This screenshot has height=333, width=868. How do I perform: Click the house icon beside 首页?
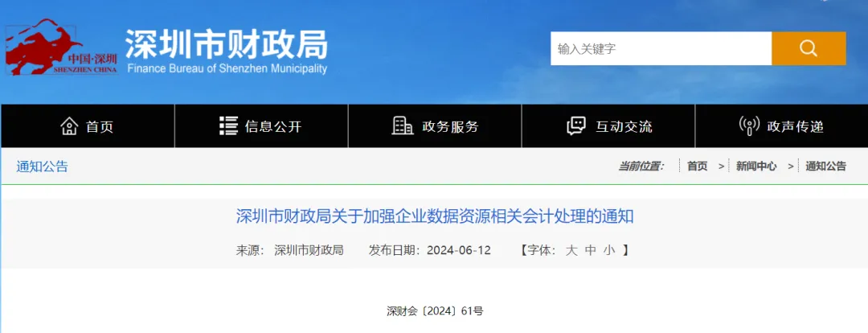(x=69, y=126)
